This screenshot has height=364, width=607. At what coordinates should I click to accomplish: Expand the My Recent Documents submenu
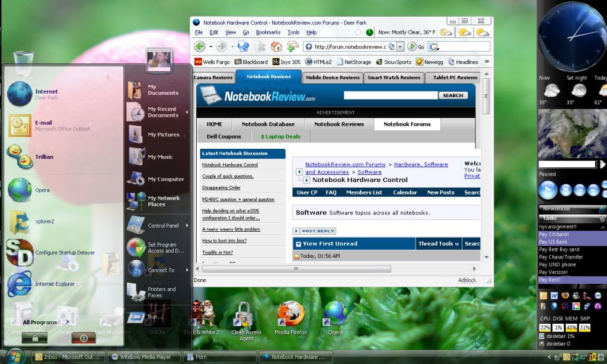tap(187, 112)
